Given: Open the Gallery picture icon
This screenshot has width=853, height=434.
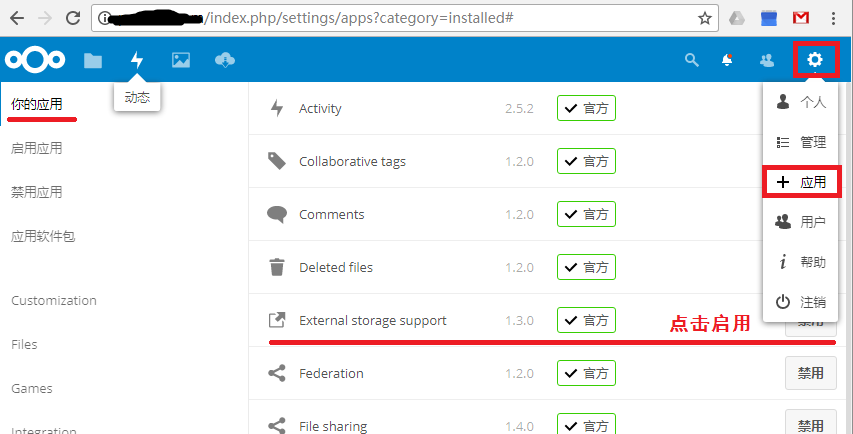Looking at the screenshot, I should pos(181,60).
